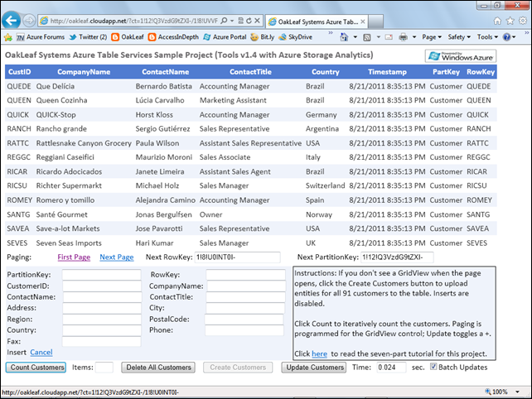Open a new blank tab
This screenshot has width=532, height=399.
375,22
